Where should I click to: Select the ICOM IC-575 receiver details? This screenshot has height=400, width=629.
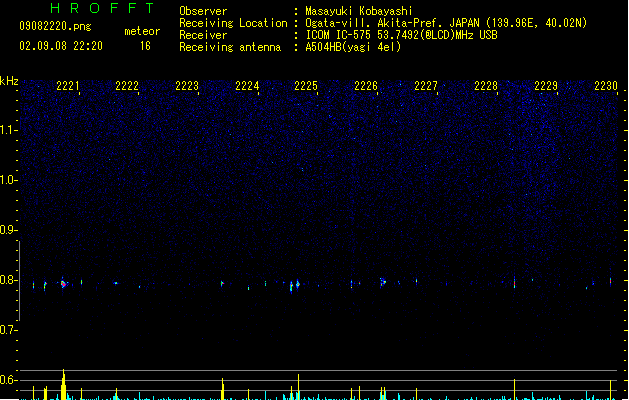click(x=401, y=35)
